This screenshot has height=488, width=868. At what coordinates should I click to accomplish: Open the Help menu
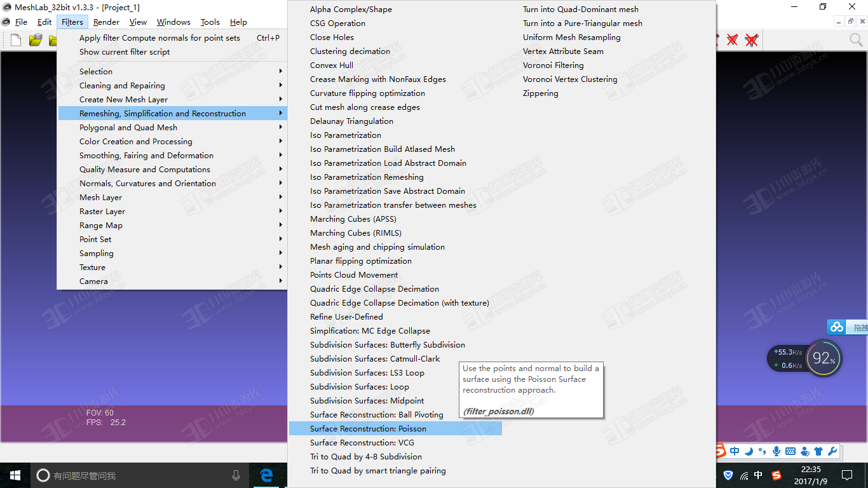click(238, 22)
